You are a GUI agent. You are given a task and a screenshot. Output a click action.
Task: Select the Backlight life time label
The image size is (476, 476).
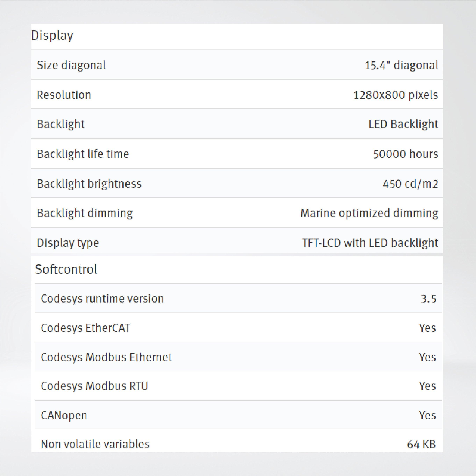coord(83,154)
